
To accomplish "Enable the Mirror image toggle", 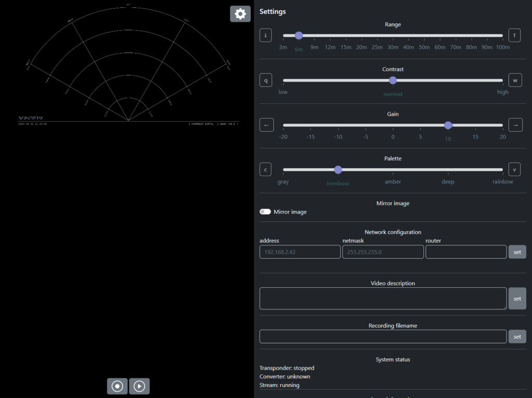I will click(x=265, y=211).
